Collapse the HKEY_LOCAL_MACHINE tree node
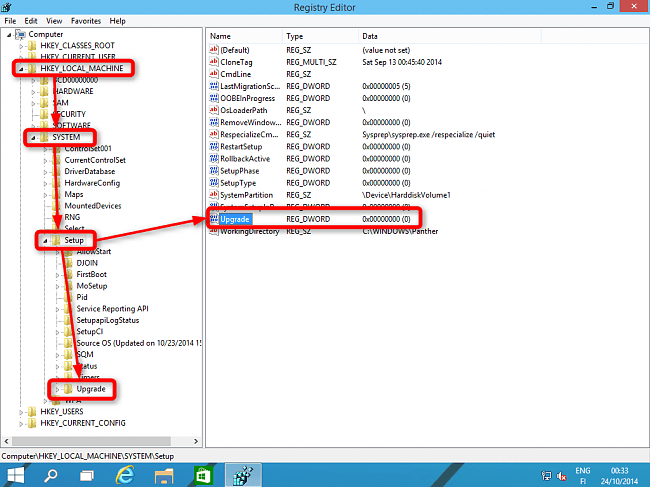This screenshot has height=487, width=650. pyautogui.click(x=20, y=69)
